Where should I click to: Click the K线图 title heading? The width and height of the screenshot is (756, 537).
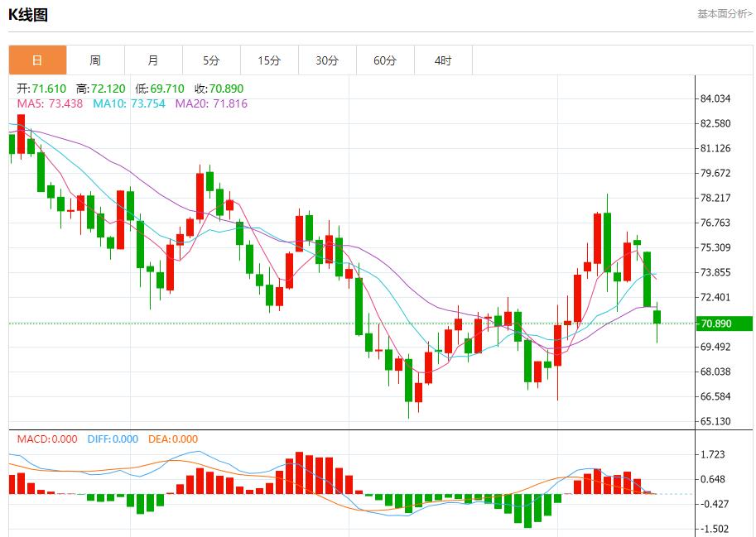(28, 14)
